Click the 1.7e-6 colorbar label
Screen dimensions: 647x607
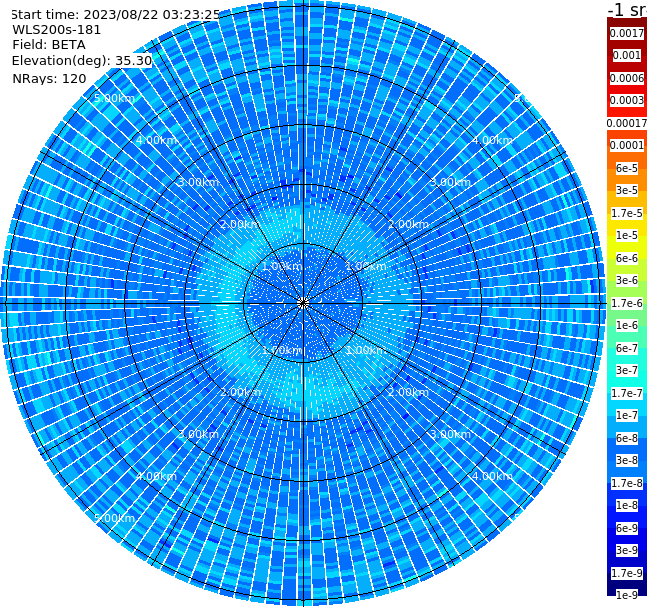[x=627, y=303]
